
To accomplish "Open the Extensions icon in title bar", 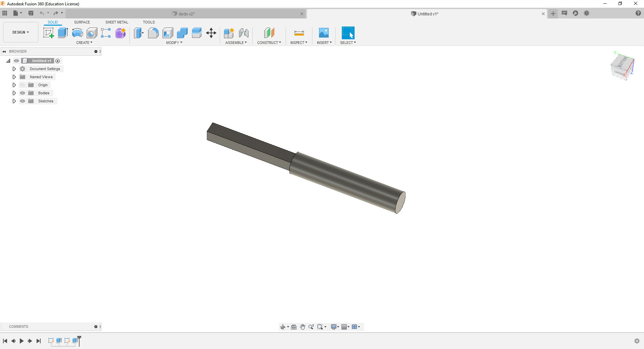I will tap(576, 13).
